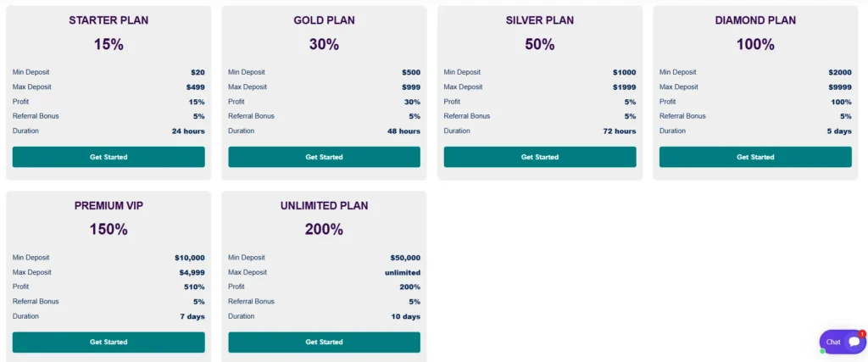Select the UNLIMITED PLAN heading
This screenshot has width=868, height=362.
pyautogui.click(x=324, y=205)
